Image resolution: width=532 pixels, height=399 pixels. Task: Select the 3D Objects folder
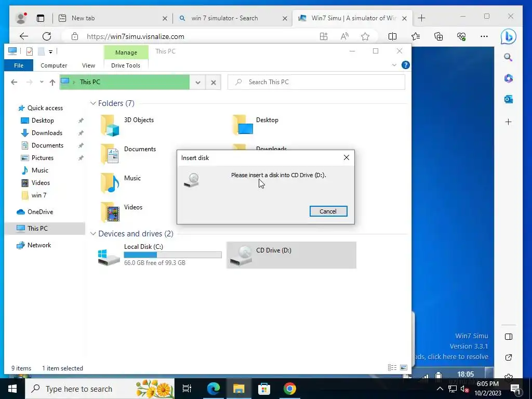pos(128,125)
